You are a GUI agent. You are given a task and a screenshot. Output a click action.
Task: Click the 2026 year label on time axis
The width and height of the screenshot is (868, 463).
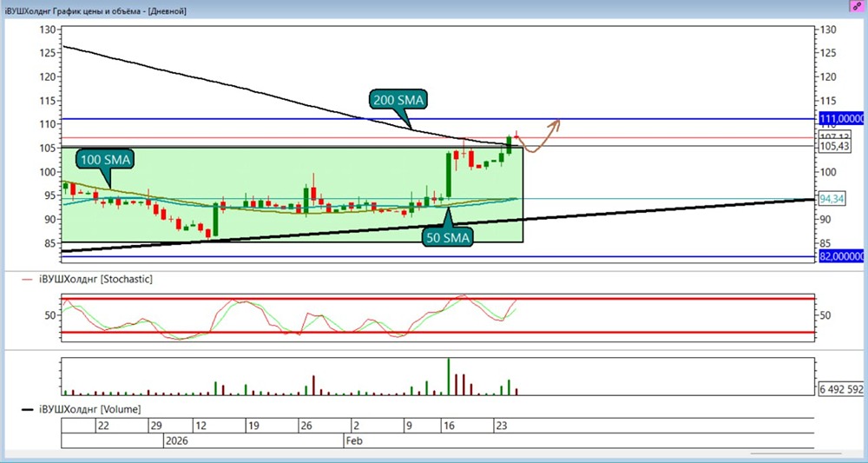pos(176,441)
